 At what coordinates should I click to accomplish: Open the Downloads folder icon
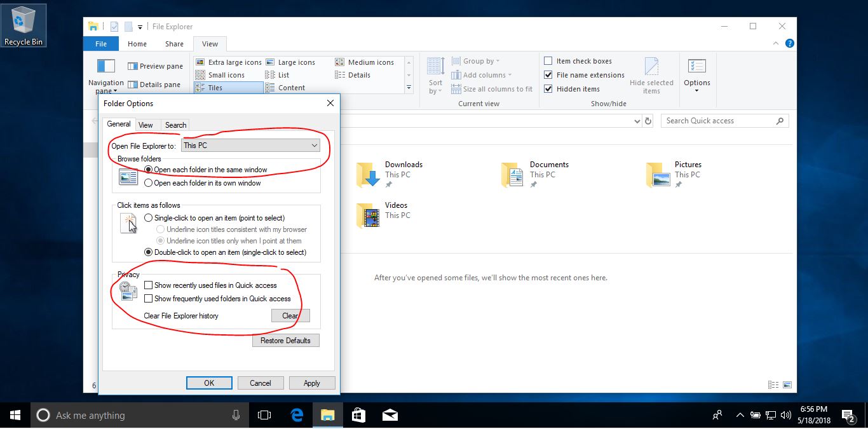tap(368, 175)
